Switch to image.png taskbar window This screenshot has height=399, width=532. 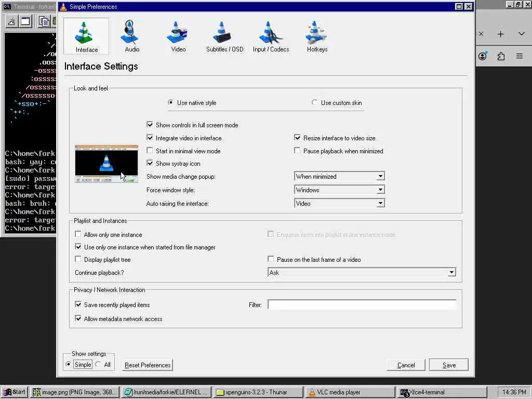pyautogui.click(x=75, y=392)
